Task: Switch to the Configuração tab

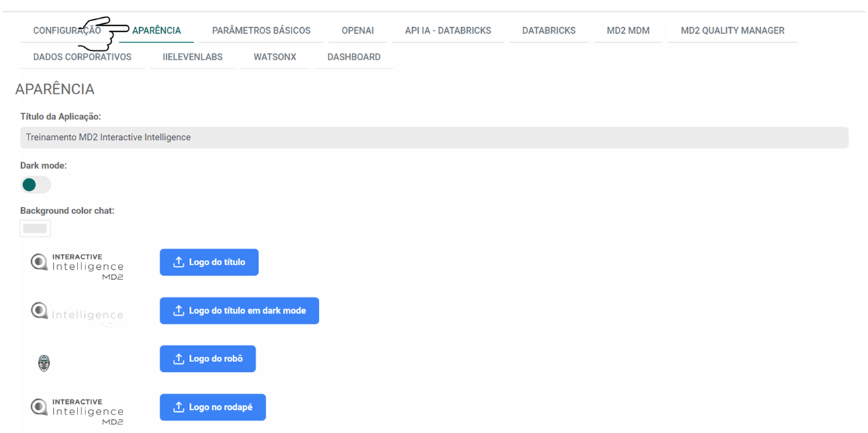Action: click(66, 31)
